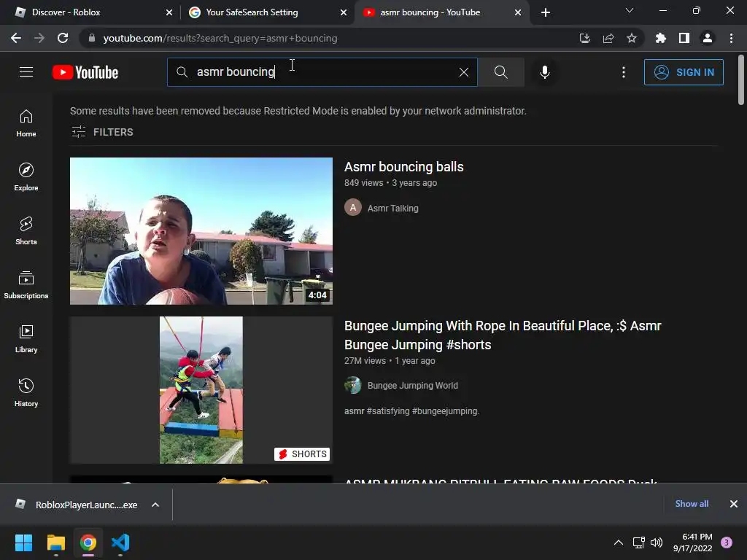
Task: Open File Explorer from the taskbar
Action: [55, 542]
